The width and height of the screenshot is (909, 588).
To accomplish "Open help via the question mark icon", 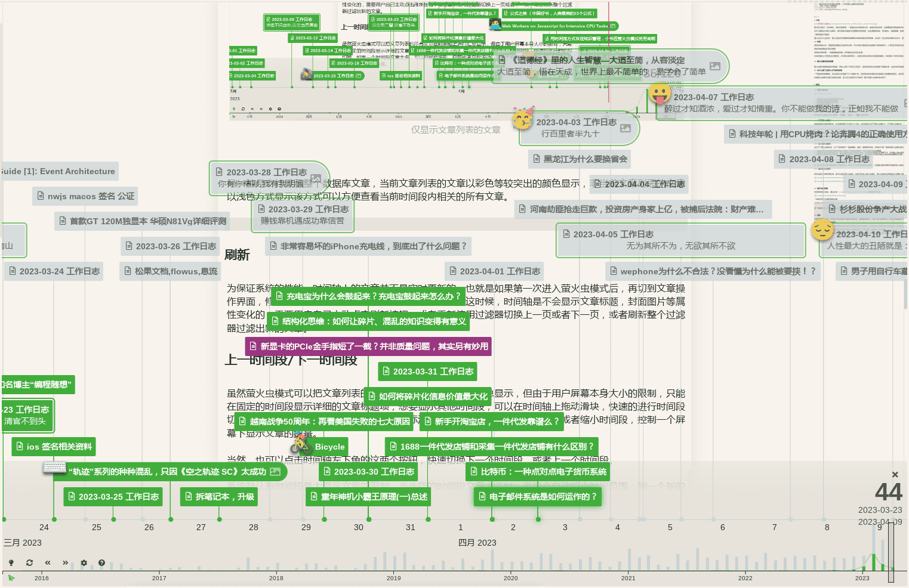I will (101, 562).
